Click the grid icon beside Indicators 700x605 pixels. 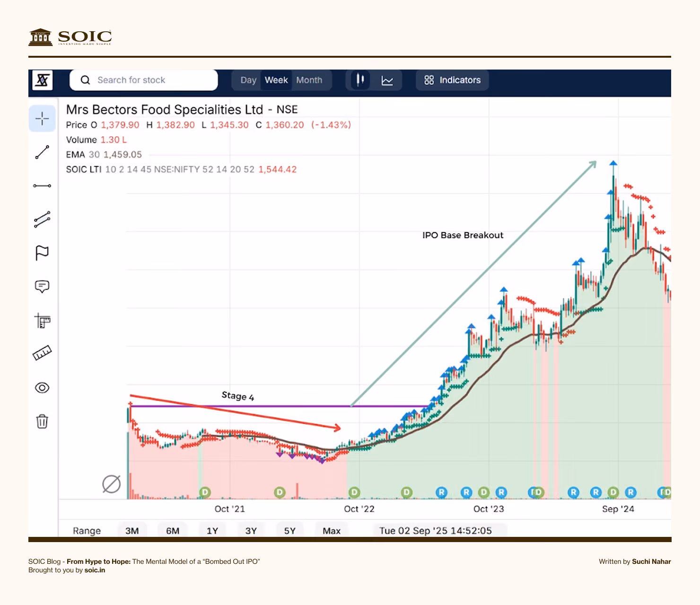click(x=429, y=80)
